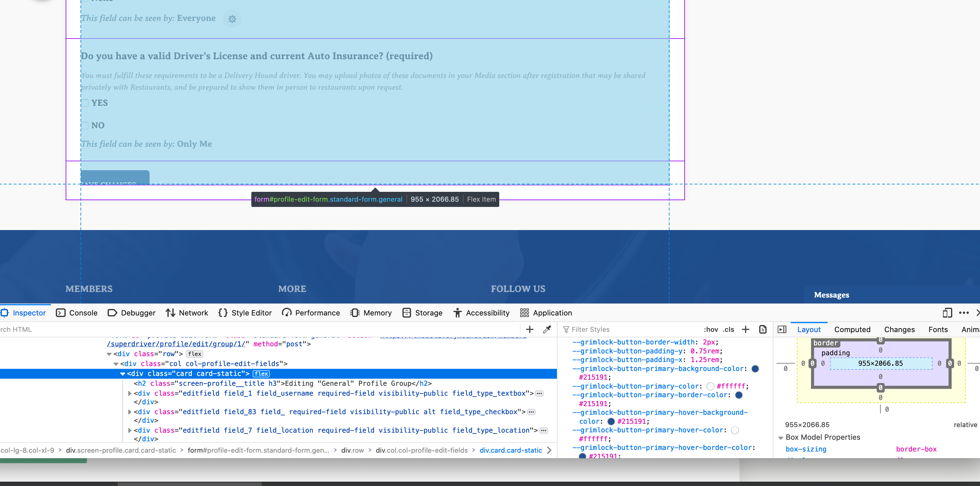Screen dimensions: 980x486
Task: Toggle flex overlay badge on div row
Action: (x=194, y=354)
